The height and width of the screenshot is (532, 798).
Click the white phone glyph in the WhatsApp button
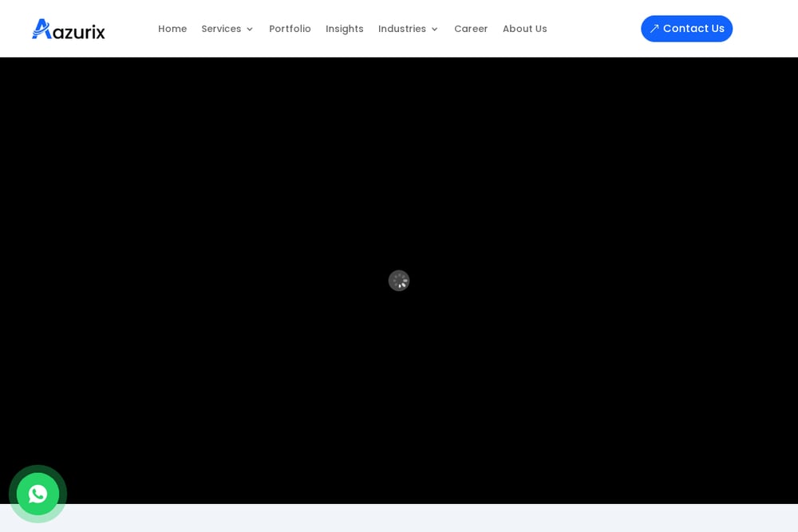pyautogui.click(x=38, y=494)
